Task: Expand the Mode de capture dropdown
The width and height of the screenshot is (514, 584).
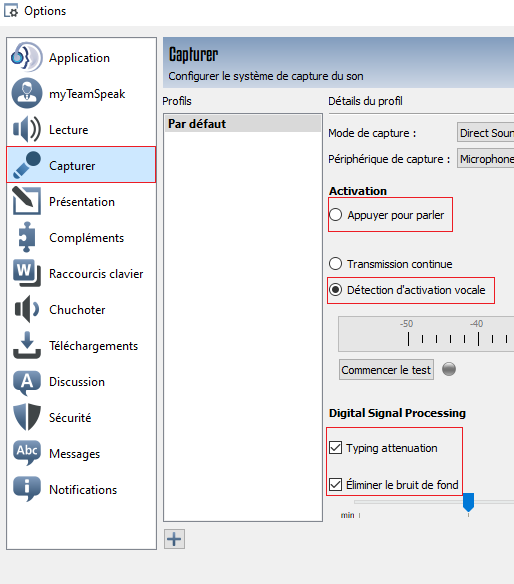Action: click(485, 133)
